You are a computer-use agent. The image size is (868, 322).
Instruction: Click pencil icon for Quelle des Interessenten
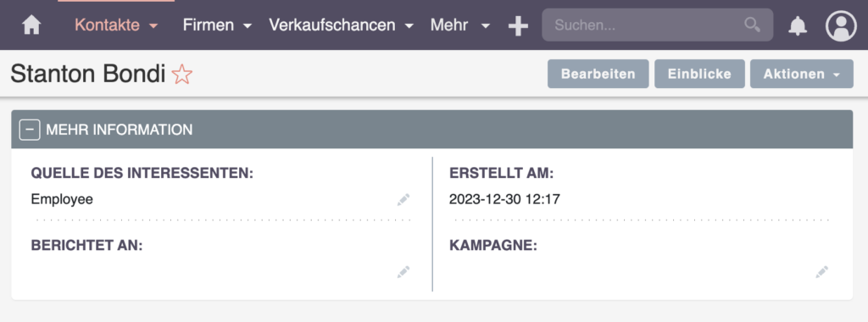[403, 200]
